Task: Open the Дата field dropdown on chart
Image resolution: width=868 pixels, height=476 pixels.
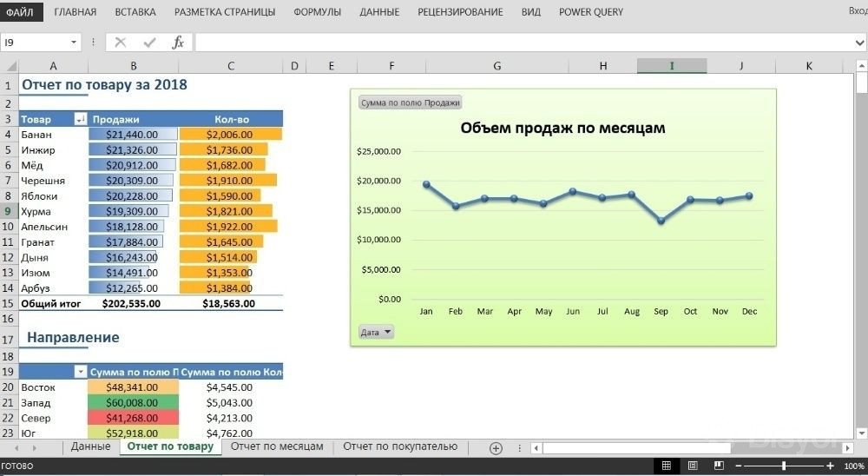Action: pyautogui.click(x=376, y=332)
